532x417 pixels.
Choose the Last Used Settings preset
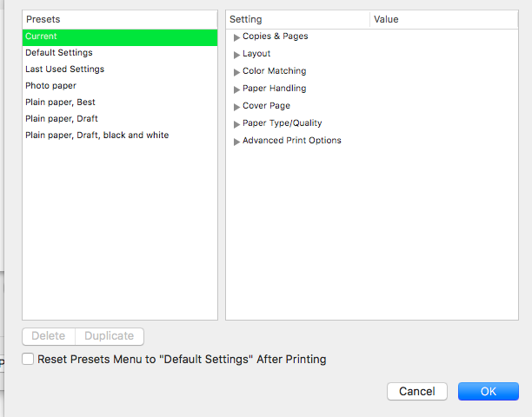tap(119, 69)
